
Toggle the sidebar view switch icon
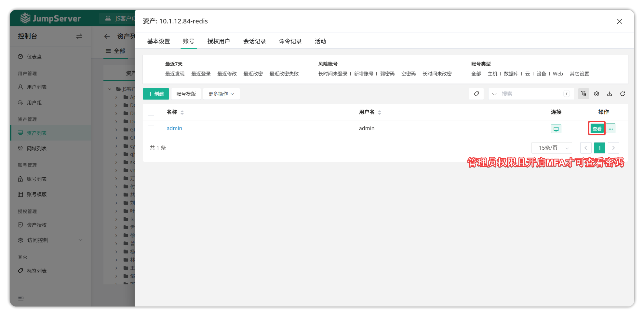[x=79, y=36]
